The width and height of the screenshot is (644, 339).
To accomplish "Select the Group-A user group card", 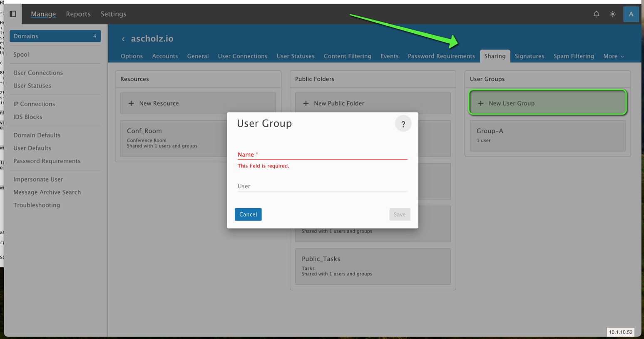I will pyautogui.click(x=547, y=136).
